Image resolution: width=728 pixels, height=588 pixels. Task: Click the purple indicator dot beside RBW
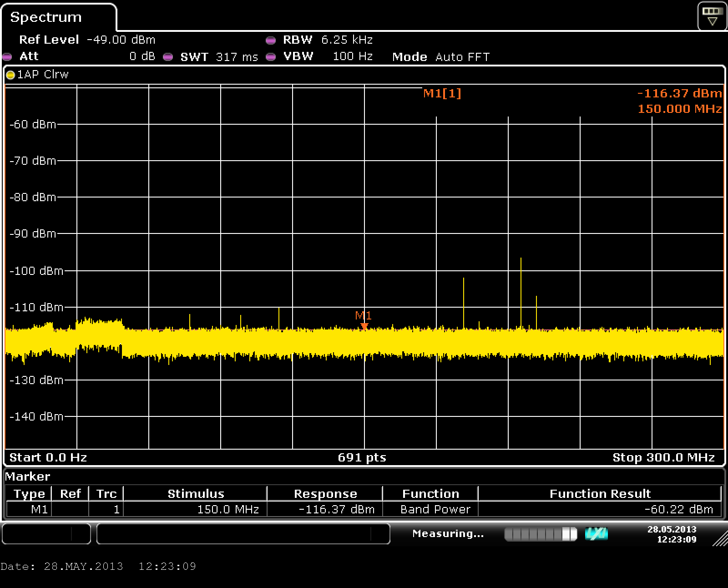pyautogui.click(x=271, y=40)
